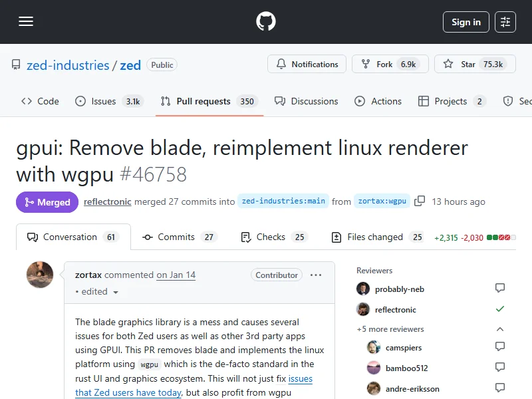Open the comment options three-dot menu
This screenshot has width=532, height=399.
[316, 275]
